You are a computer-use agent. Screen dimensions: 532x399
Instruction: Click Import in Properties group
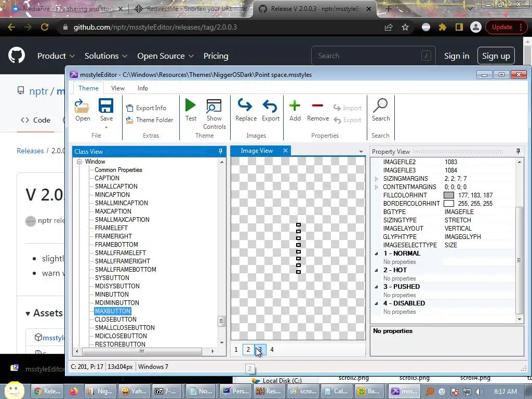pos(348,108)
